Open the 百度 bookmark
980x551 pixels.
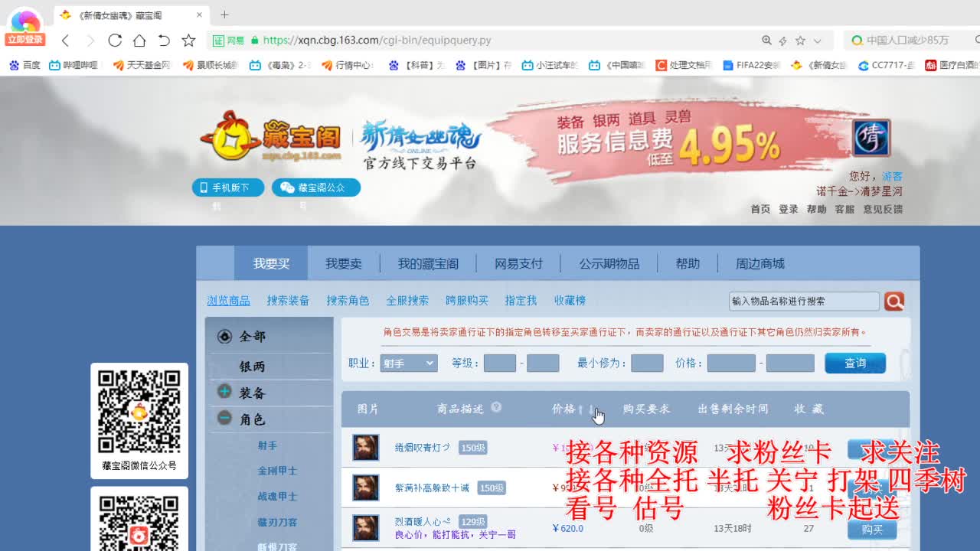24,66
